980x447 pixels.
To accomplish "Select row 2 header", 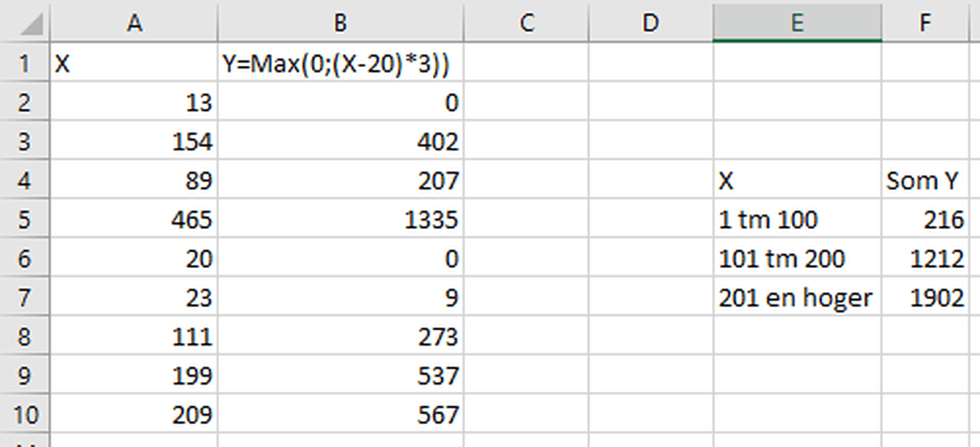I will (24, 102).
